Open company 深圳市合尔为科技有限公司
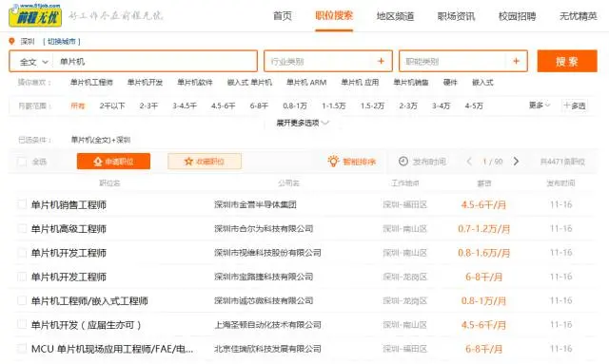609x364 pixels. [264, 228]
